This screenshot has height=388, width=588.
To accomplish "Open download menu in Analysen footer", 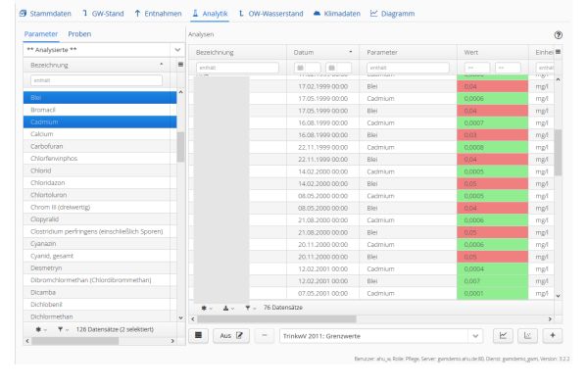I will [228, 308].
